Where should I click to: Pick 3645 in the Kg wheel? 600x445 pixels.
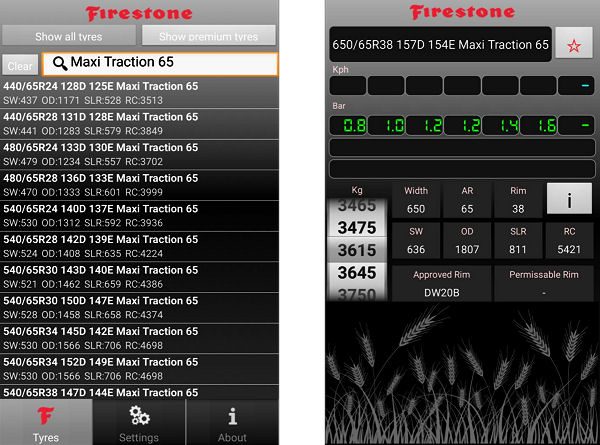pos(357,273)
